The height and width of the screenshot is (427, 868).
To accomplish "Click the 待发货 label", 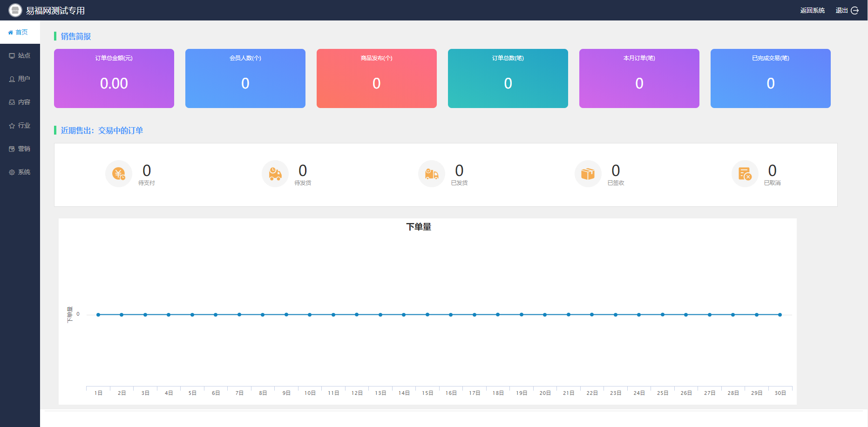I will (303, 183).
